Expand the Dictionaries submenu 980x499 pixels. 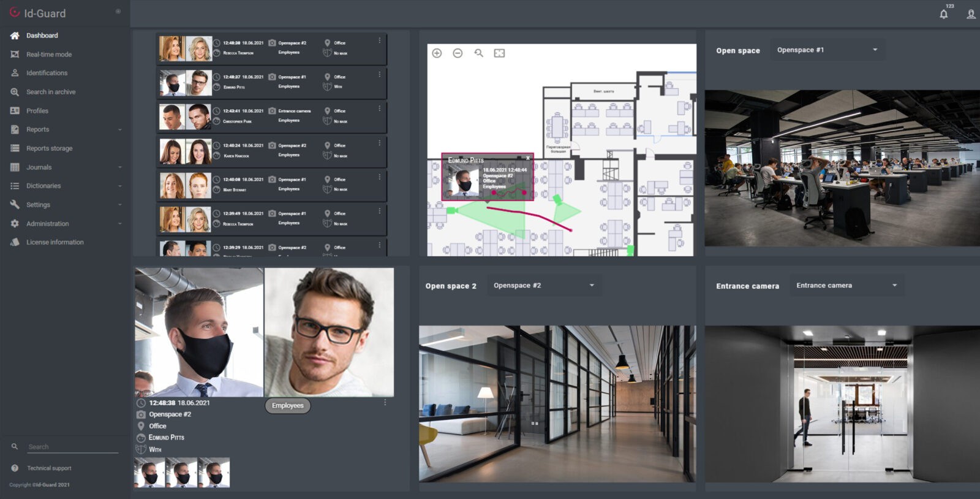click(119, 186)
